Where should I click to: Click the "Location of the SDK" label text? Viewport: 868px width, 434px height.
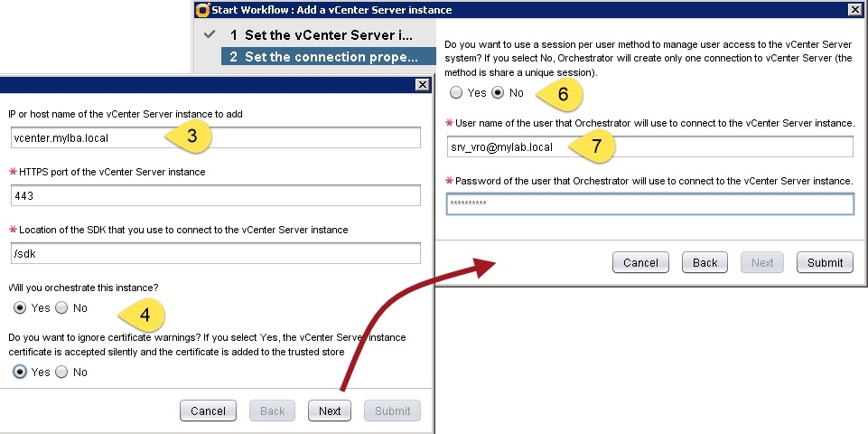tap(183, 230)
